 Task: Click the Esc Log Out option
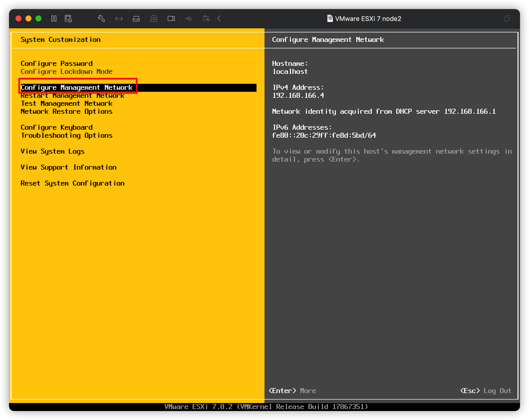[485, 391]
